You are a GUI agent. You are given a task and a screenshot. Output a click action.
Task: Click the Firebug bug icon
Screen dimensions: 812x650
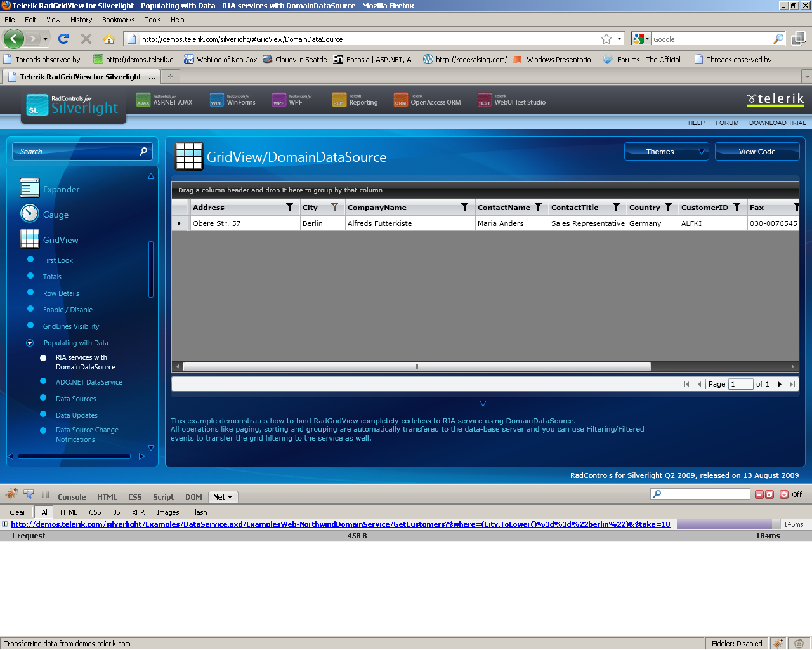11,494
